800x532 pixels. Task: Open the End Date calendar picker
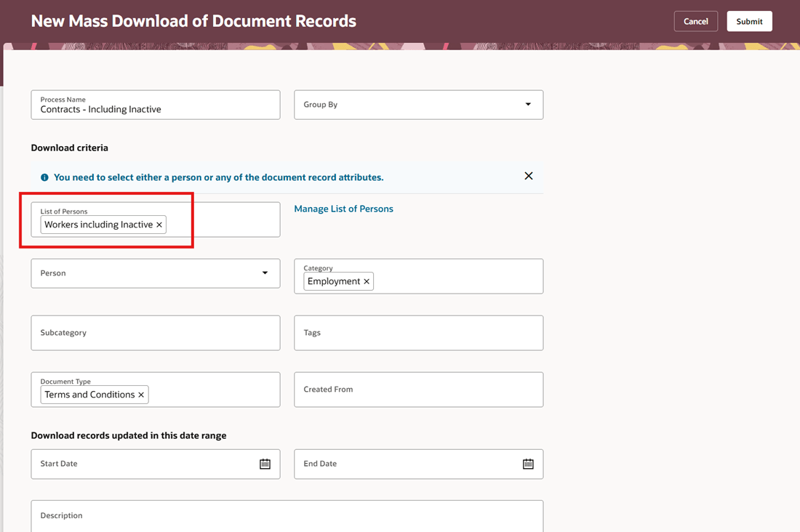tap(528, 464)
